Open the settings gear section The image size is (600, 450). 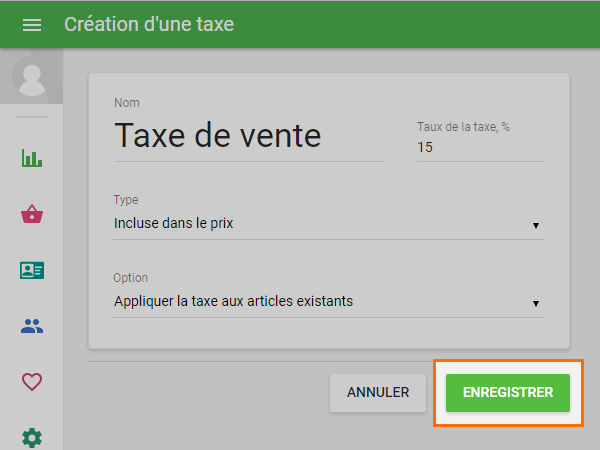click(32, 438)
